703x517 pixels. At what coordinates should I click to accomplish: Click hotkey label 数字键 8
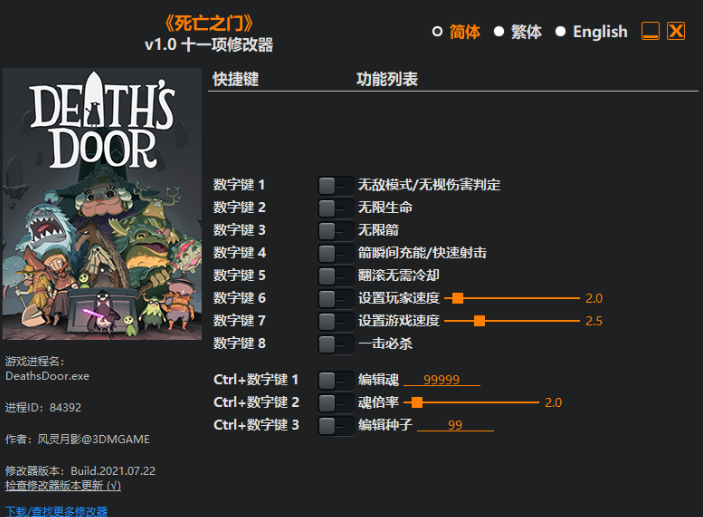coord(239,343)
